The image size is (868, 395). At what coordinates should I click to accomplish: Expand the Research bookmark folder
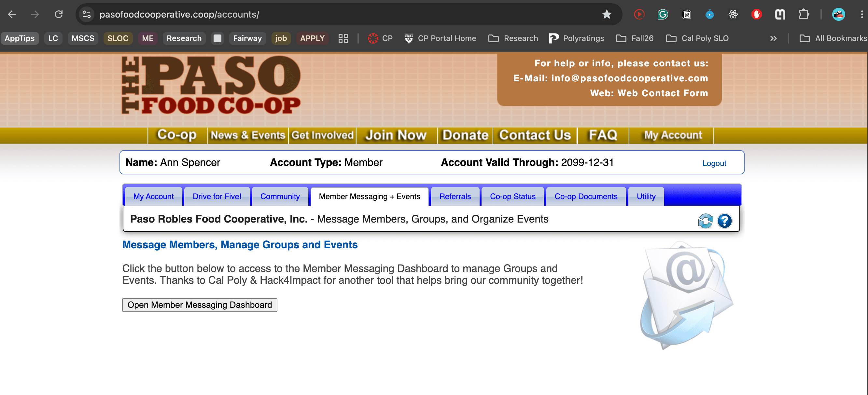[513, 38]
